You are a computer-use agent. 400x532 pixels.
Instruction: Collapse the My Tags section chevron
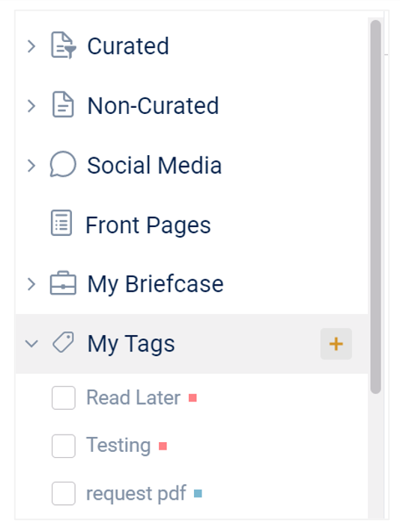(x=31, y=344)
